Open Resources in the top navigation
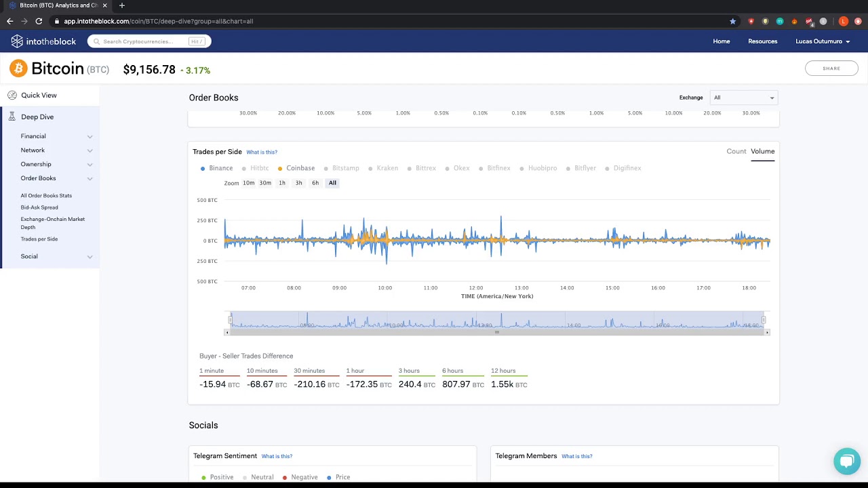Screen dimensions: 868x488 [763, 41]
